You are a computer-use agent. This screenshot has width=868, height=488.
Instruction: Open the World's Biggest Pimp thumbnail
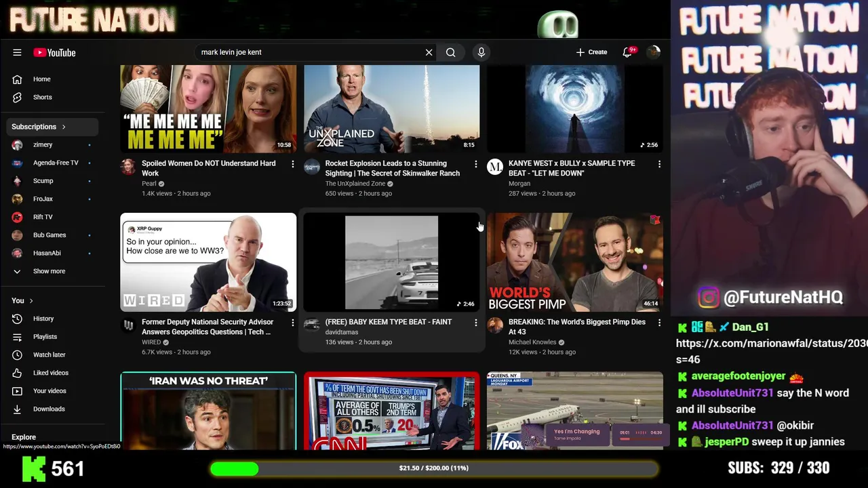click(575, 262)
